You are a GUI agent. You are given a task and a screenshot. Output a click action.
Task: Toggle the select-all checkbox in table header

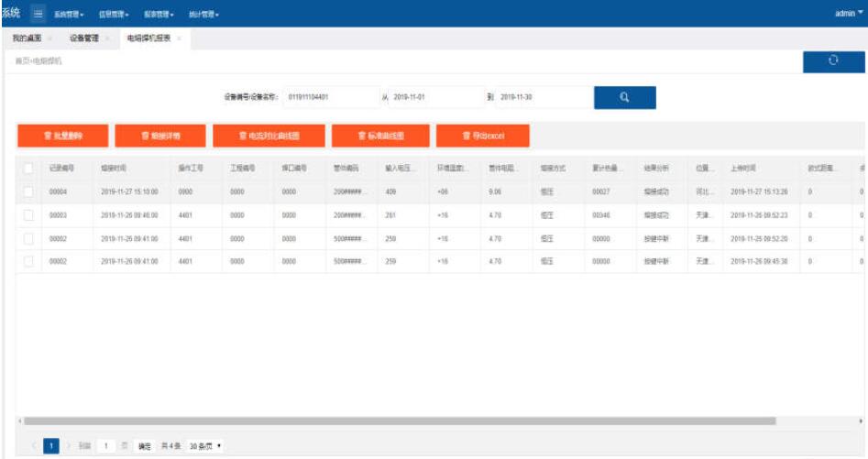point(28,169)
